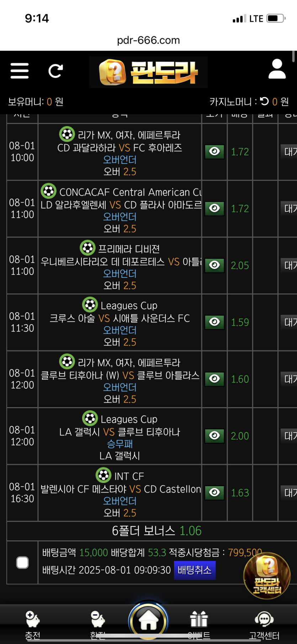Open the hamburger menu
The image size is (297, 644).
coord(20,71)
